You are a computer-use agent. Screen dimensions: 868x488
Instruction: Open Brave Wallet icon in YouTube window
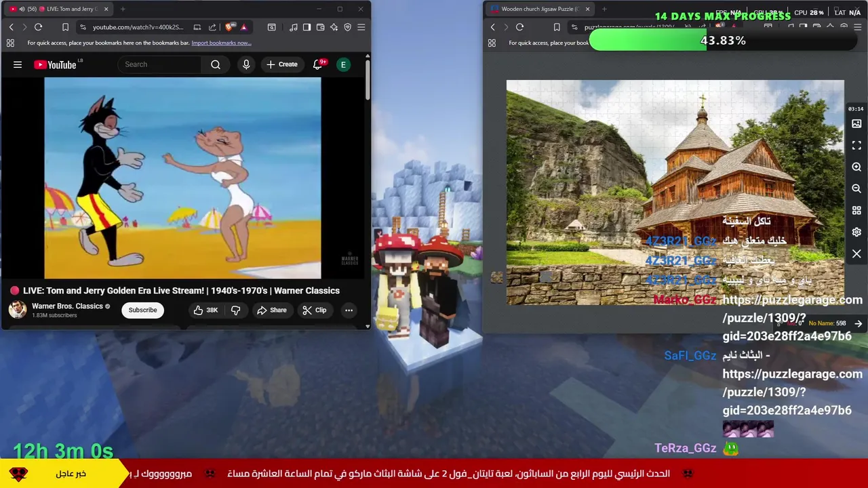pyautogui.click(x=320, y=27)
